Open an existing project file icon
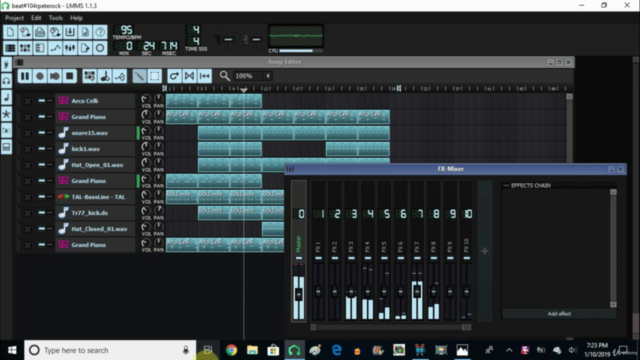Screen dimensions: 640x360 point(40,32)
